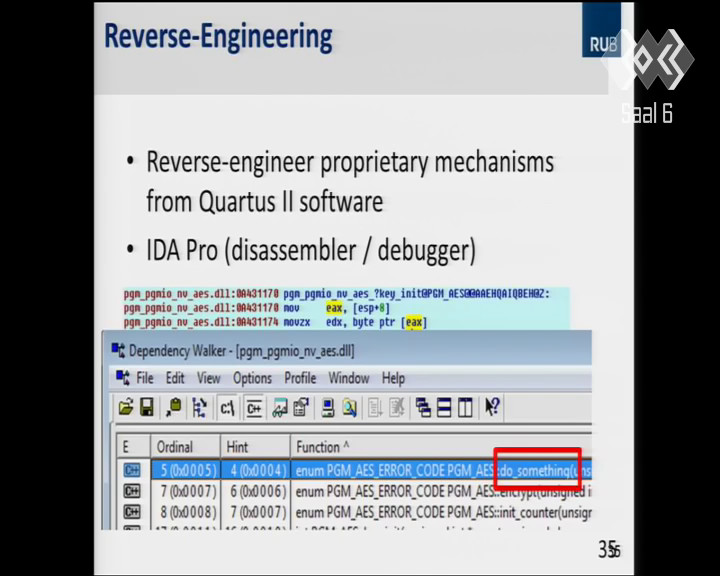Click the Tile Vertically toolbar icon
Image resolution: width=720 pixels, height=576 pixels.
[465, 407]
